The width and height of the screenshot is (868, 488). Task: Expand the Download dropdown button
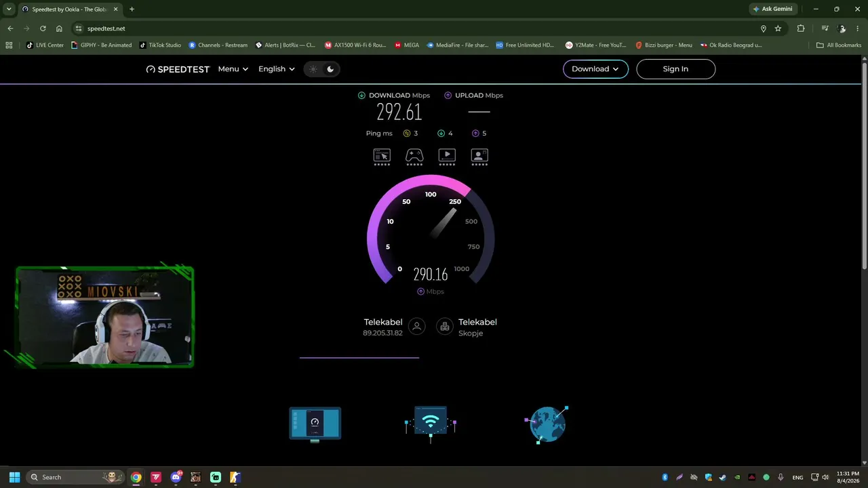pyautogui.click(x=595, y=69)
